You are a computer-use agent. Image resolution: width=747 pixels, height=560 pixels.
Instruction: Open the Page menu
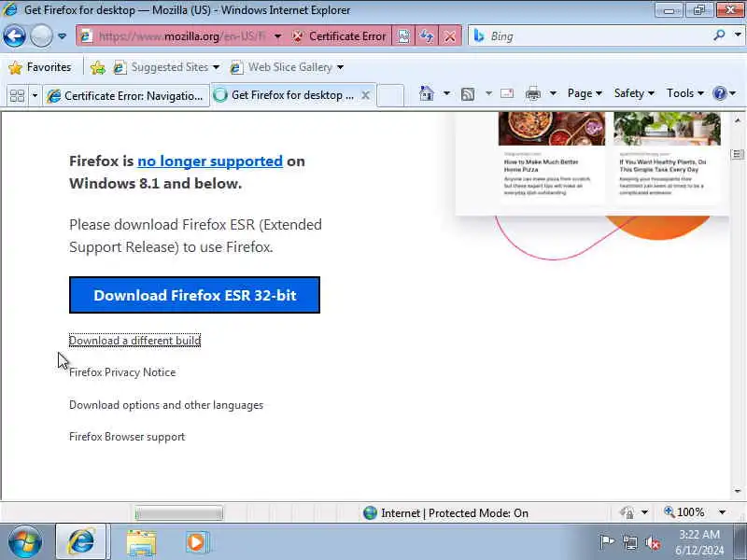pyautogui.click(x=585, y=93)
